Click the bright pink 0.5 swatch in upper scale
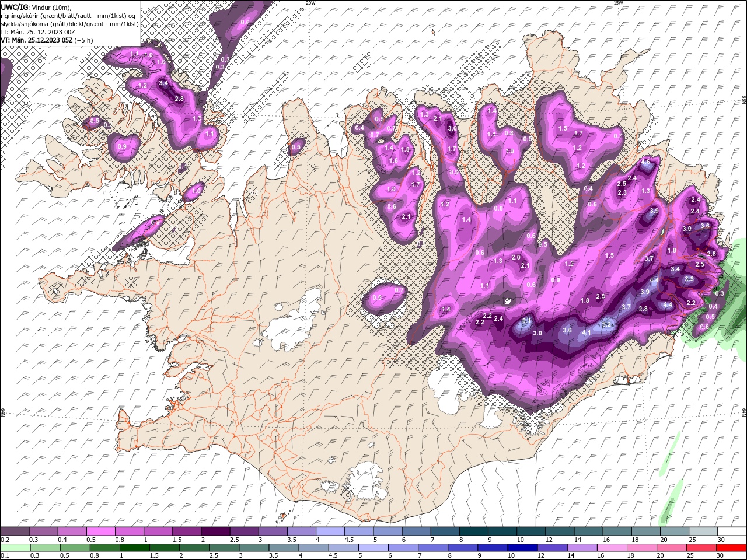Screen dimensions: 747x560 point(100,531)
